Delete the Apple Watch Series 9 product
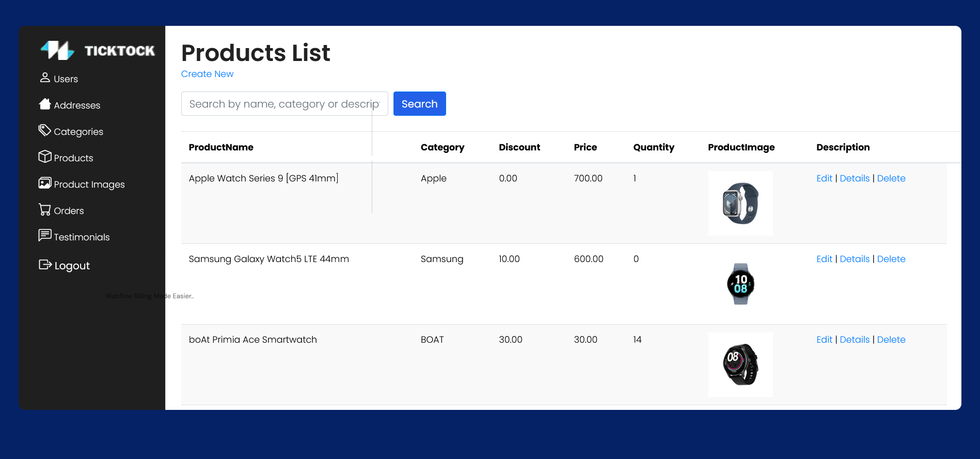The image size is (980, 459). point(891,178)
